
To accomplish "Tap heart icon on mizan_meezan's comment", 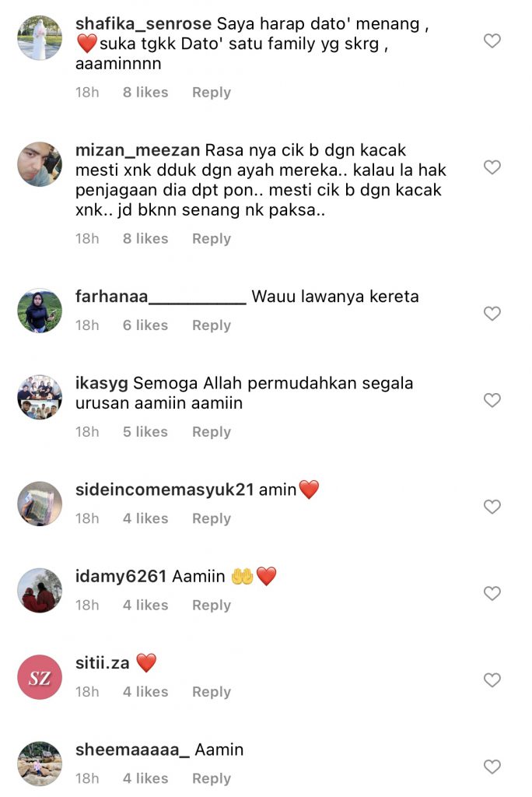I will click(492, 167).
